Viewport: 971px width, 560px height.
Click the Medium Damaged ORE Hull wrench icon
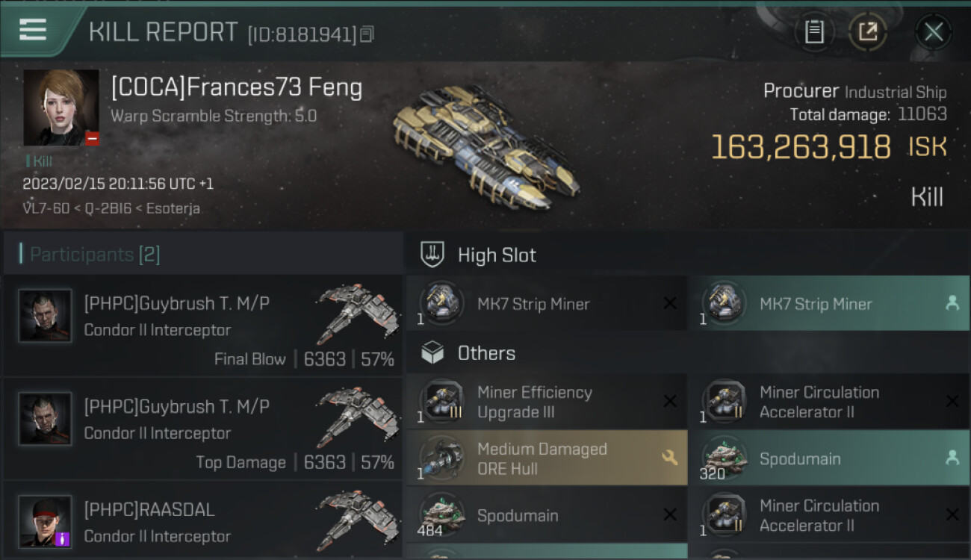tap(669, 458)
